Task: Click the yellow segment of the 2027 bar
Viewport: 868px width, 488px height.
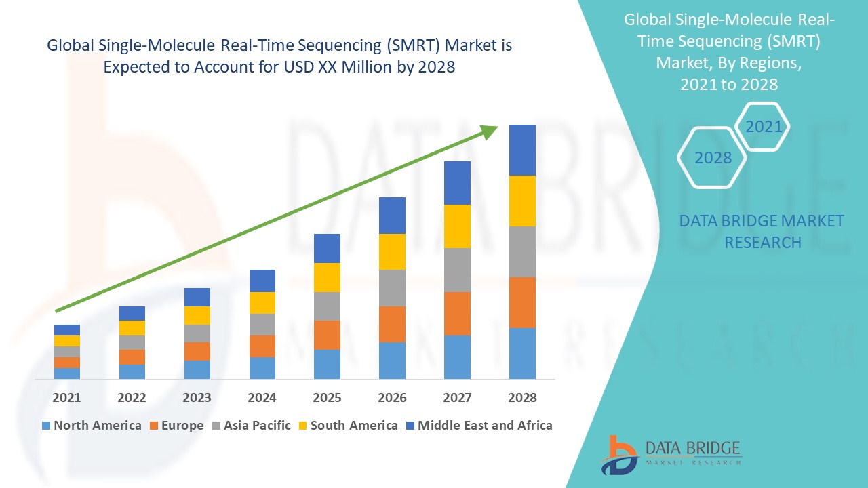Action: pyautogui.click(x=457, y=226)
